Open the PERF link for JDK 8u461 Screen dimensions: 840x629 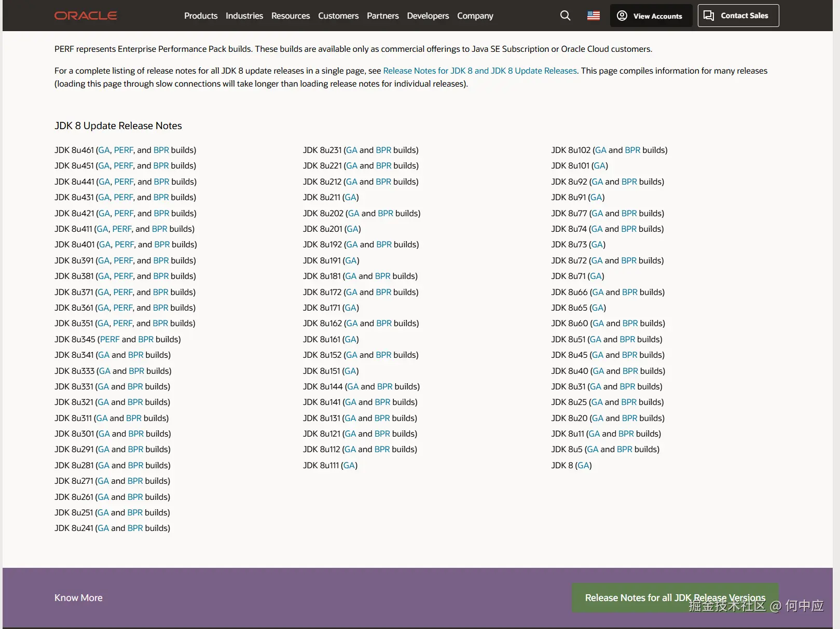(x=123, y=150)
